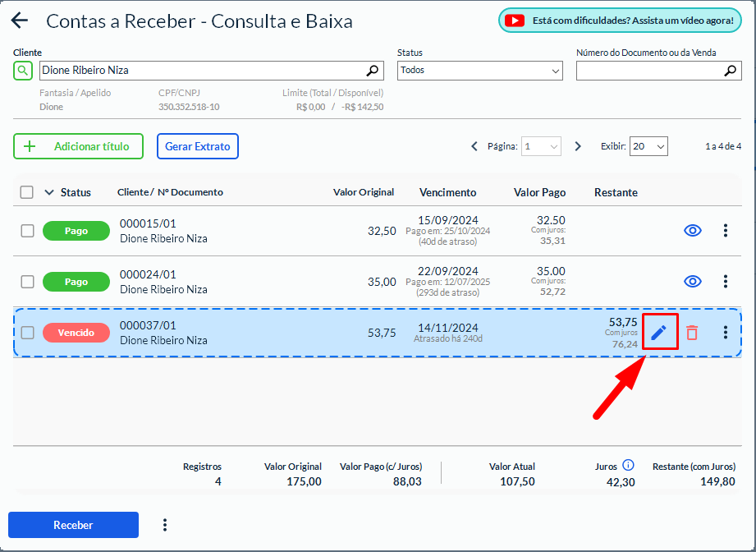Tick the checkbox for overdue title 000037/01
The image size is (756, 552).
[27, 333]
